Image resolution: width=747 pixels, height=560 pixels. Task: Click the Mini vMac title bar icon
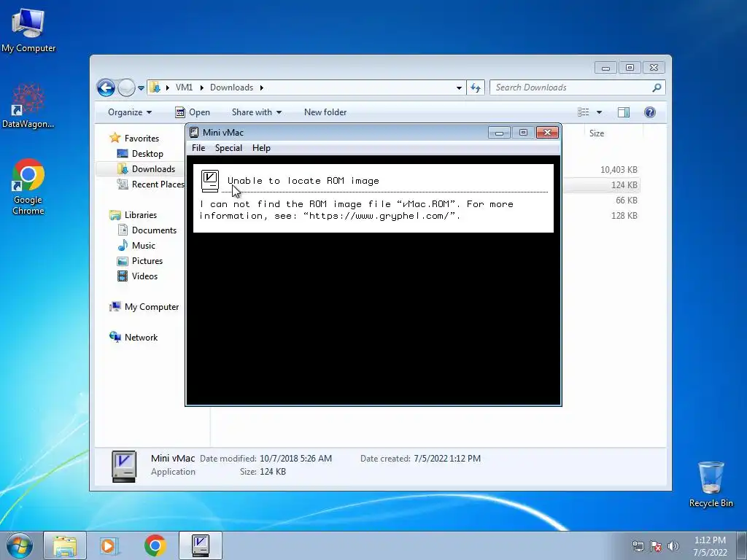pyautogui.click(x=194, y=133)
